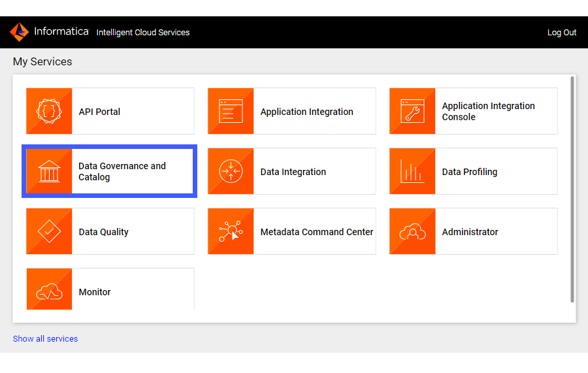Image resolution: width=588 pixels, height=373 pixels.
Task: Click the services panel vertical scrollbar
Action: coord(572,189)
